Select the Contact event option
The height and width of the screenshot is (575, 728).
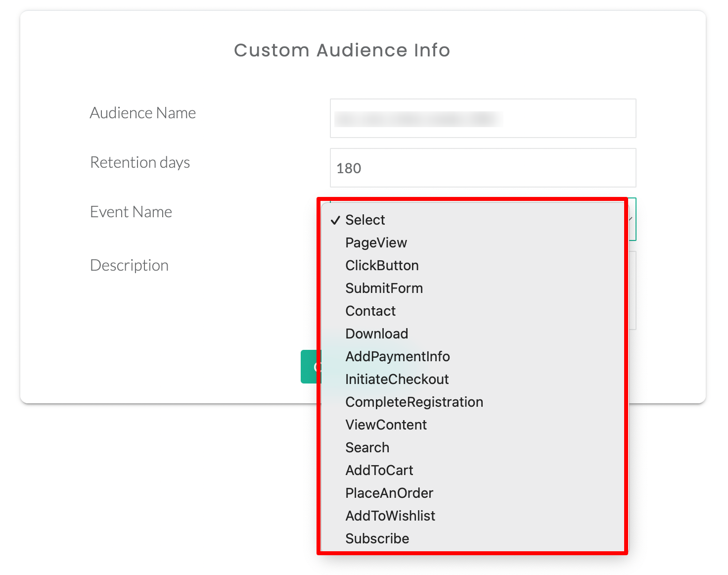(x=370, y=311)
